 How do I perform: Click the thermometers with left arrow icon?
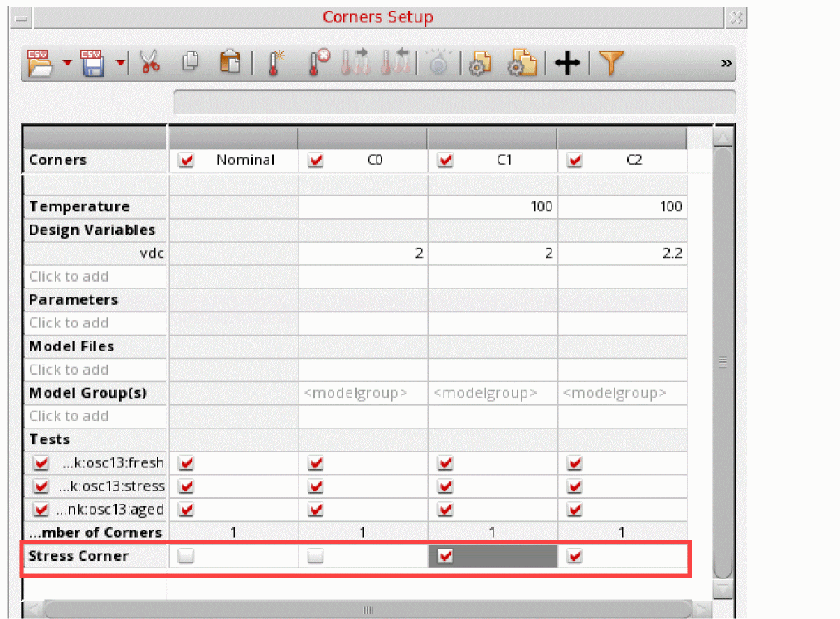point(396,61)
